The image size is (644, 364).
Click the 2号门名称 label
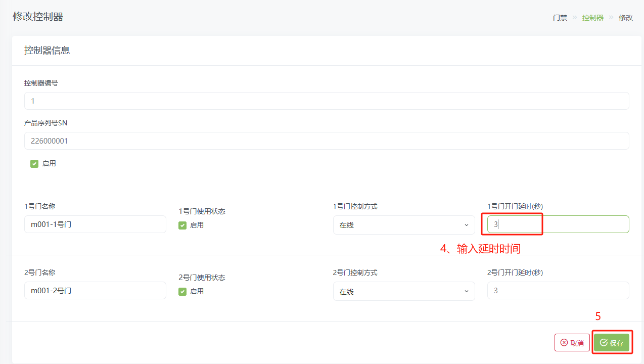point(39,272)
